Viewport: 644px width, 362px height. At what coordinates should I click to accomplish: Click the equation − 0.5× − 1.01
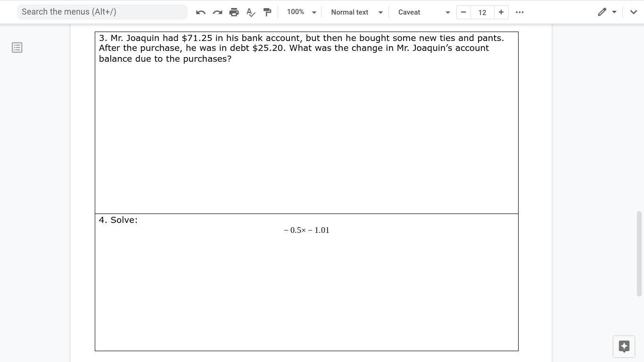[x=306, y=230]
